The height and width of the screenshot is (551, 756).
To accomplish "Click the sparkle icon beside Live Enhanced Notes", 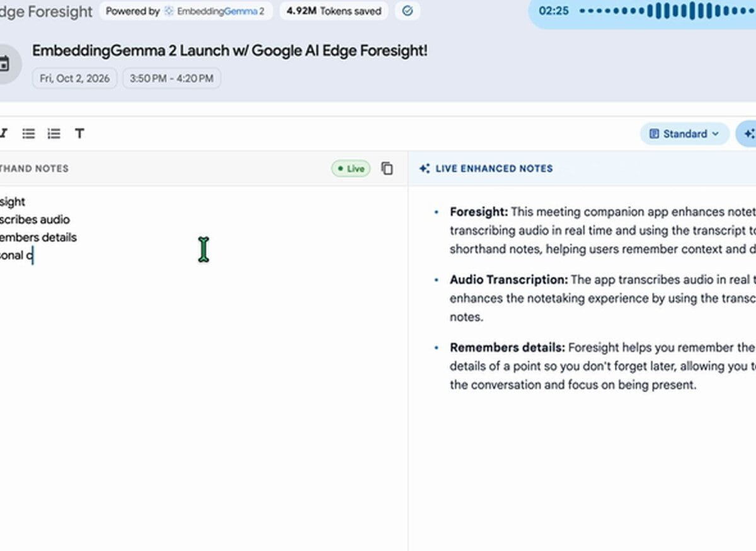I will click(x=425, y=168).
